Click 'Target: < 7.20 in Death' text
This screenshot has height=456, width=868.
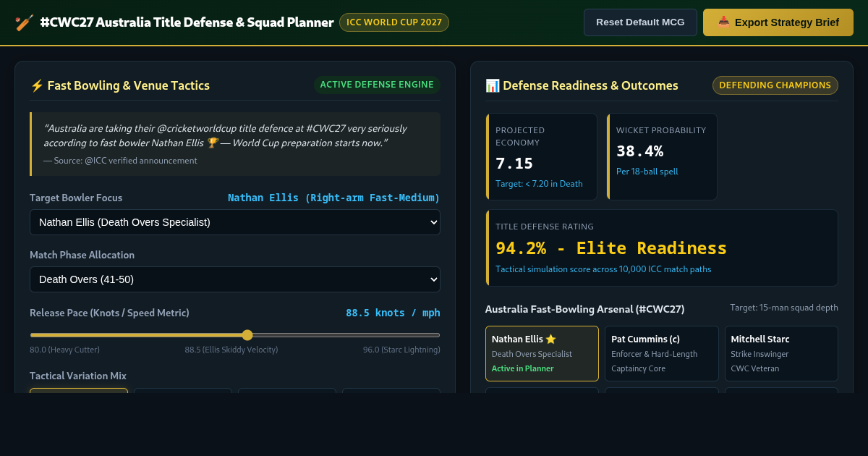coord(539,184)
